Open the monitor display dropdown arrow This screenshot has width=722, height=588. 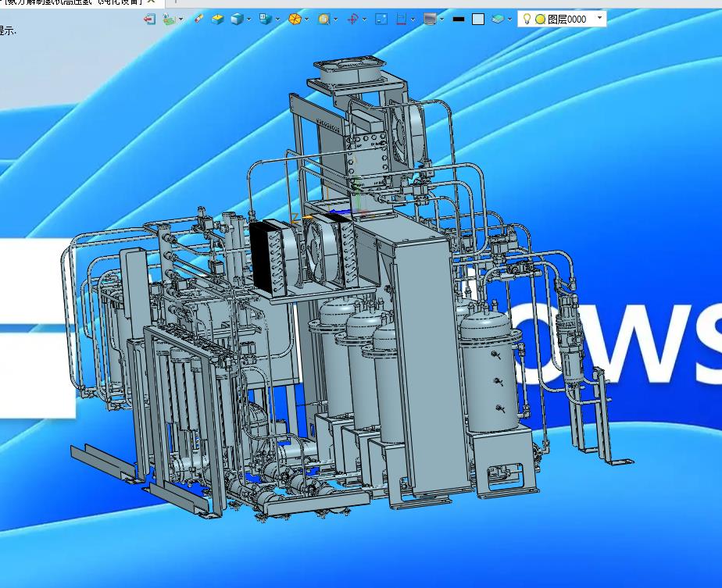442,20
